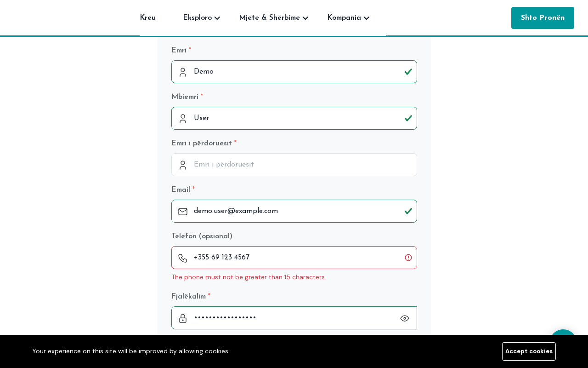
Task: Open the Mjete & Shërbime dropdown
Action: [273, 18]
